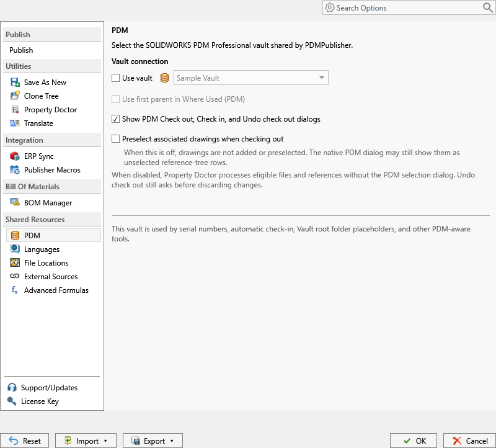Click the Property Doctor icon
The height and width of the screenshot is (448, 496).
[x=15, y=110]
